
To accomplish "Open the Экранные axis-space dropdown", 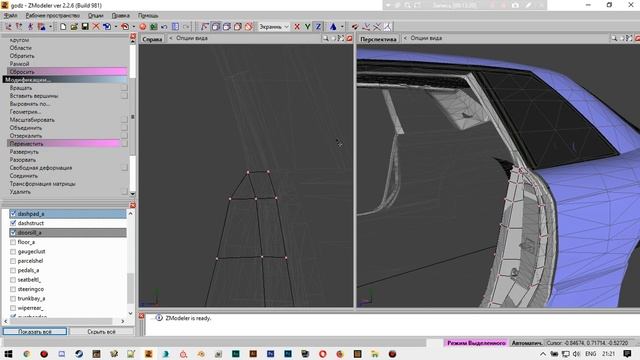I will 273,27.
